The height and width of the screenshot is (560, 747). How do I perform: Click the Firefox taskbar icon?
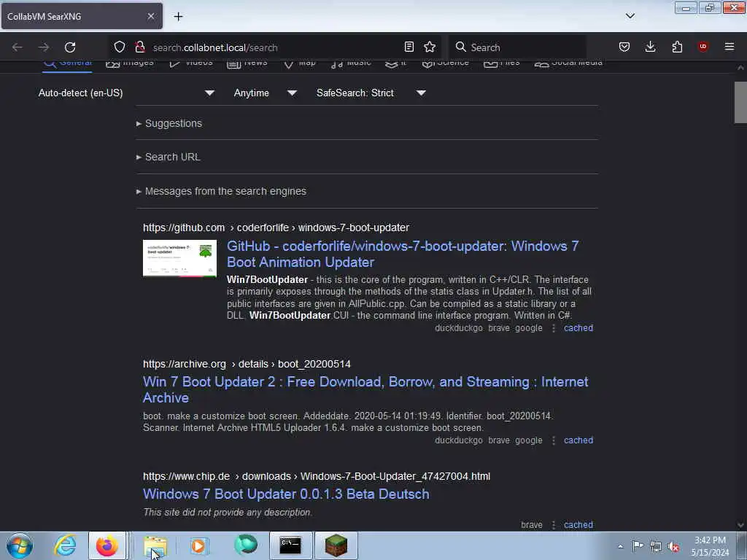point(107,545)
